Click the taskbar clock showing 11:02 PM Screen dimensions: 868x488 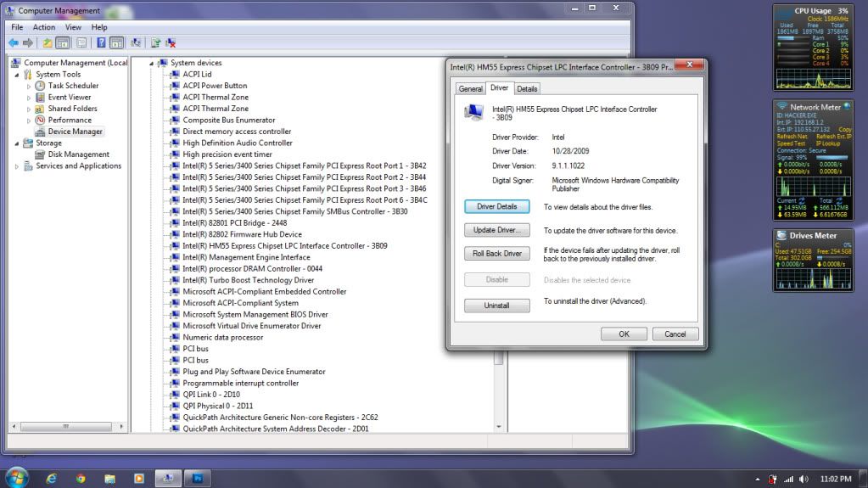836,480
